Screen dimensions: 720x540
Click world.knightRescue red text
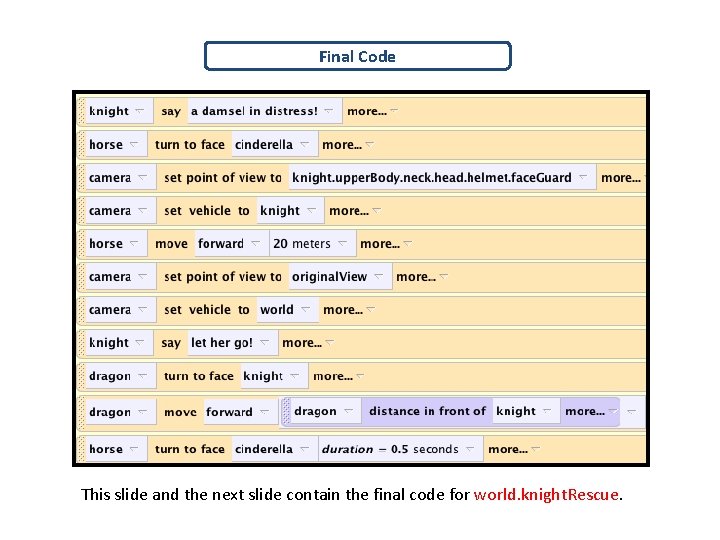(546, 495)
